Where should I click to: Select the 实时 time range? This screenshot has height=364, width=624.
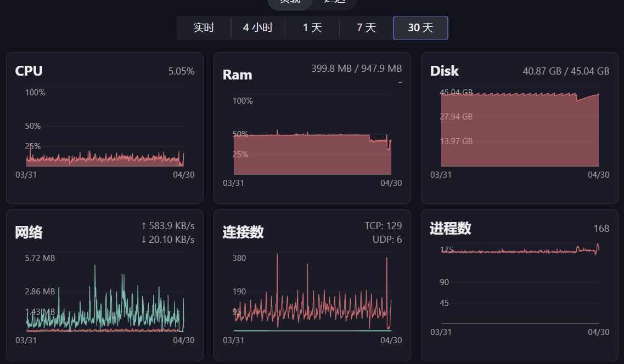204,28
